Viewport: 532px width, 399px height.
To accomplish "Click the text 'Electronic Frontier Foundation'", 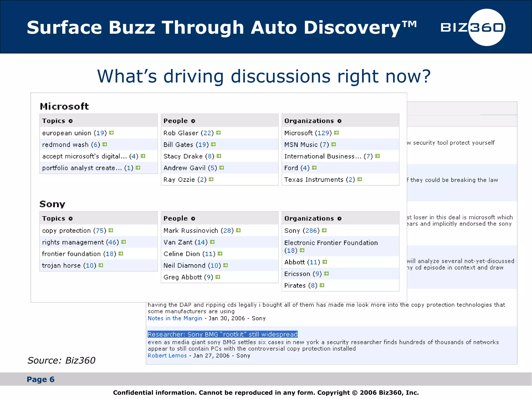I will point(331,243).
